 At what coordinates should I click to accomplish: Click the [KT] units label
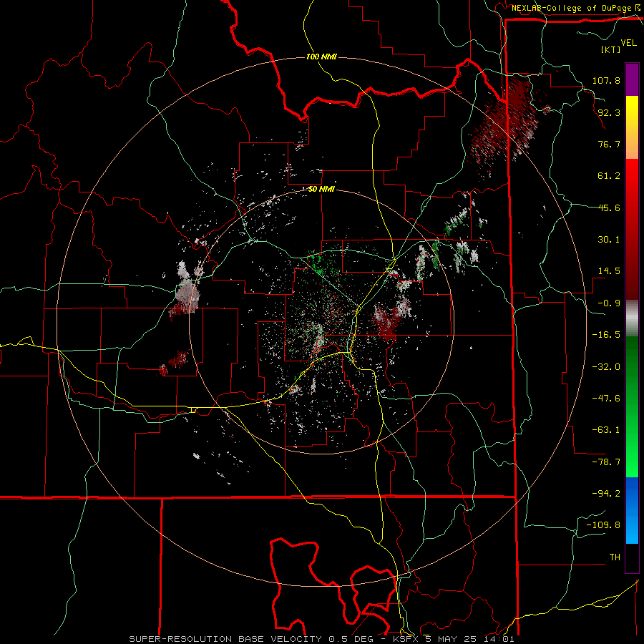click(610, 49)
